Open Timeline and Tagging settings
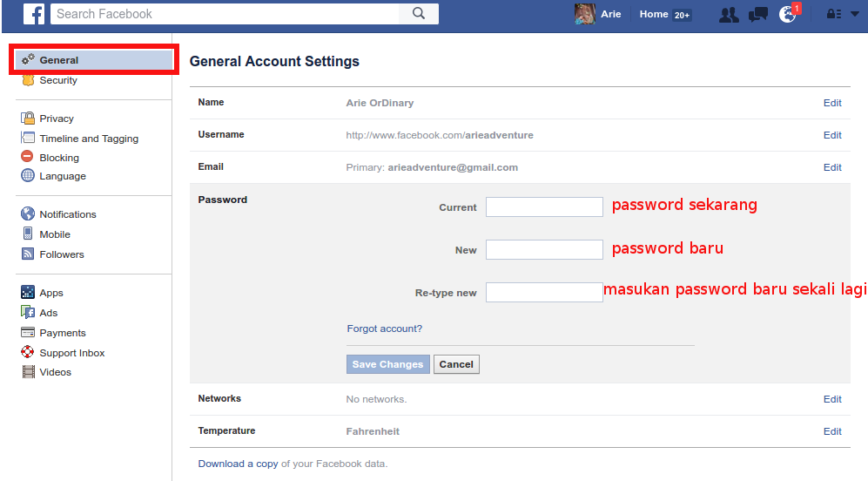The image size is (868, 481). [x=89, y=139]
